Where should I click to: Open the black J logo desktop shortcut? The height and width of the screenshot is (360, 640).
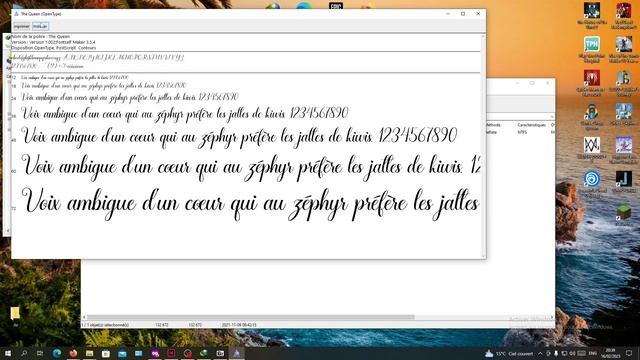click(623, 182)
